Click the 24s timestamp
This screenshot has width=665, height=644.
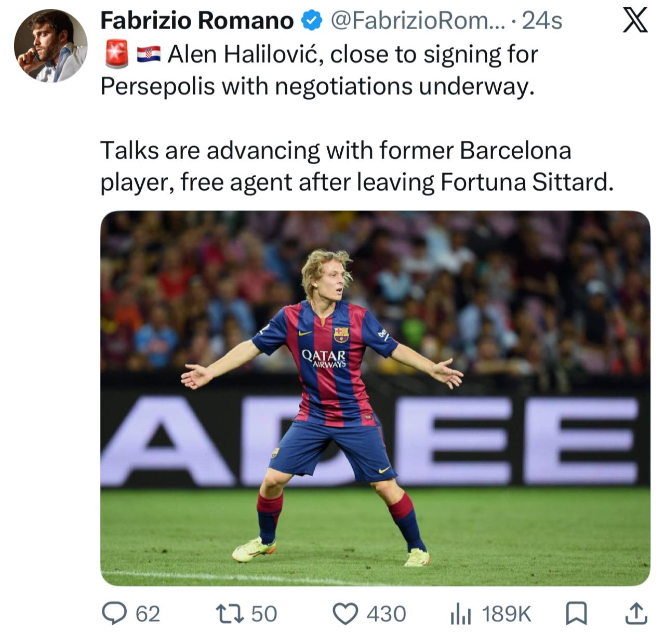542,21
